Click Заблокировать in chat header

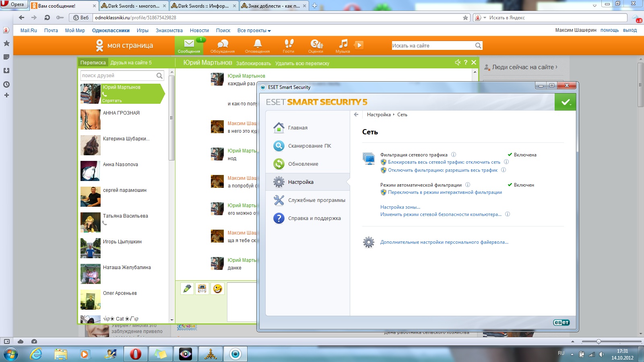pos(254,63)
